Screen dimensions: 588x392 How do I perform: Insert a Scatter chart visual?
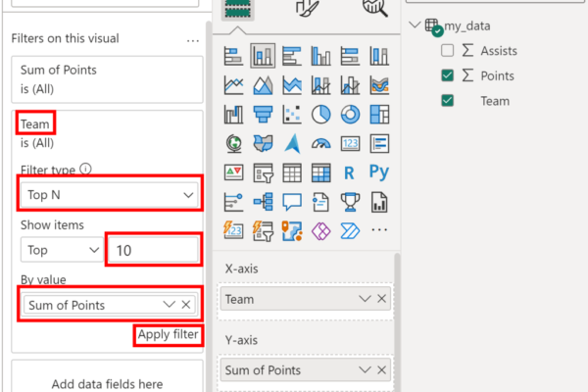292,114
